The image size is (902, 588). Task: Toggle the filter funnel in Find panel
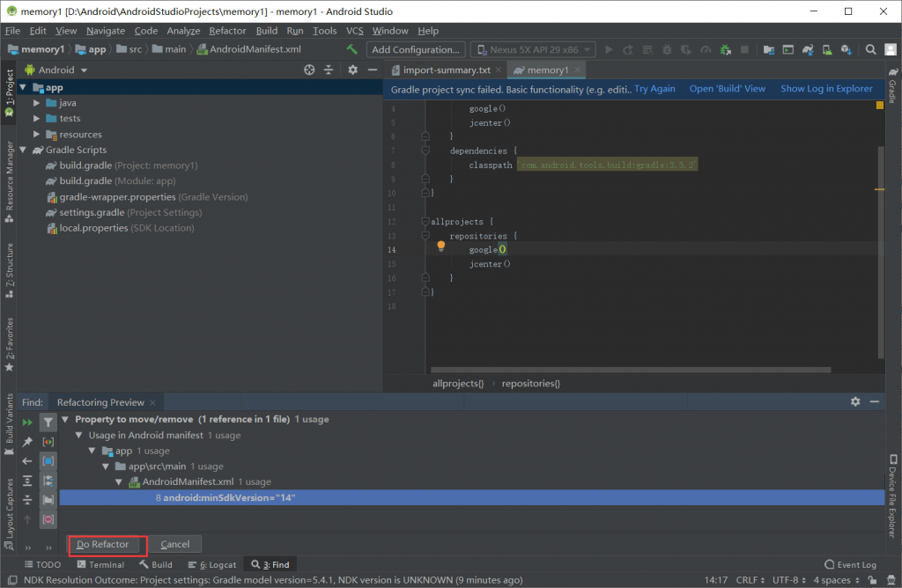pos(48,423)
